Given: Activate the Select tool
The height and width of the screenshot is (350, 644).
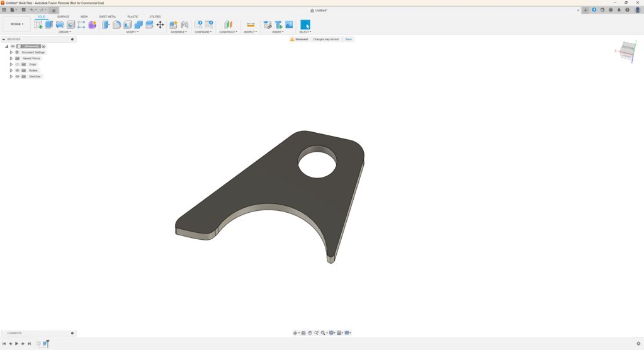Looking at the screenshot, I should [x=305, y=25].
